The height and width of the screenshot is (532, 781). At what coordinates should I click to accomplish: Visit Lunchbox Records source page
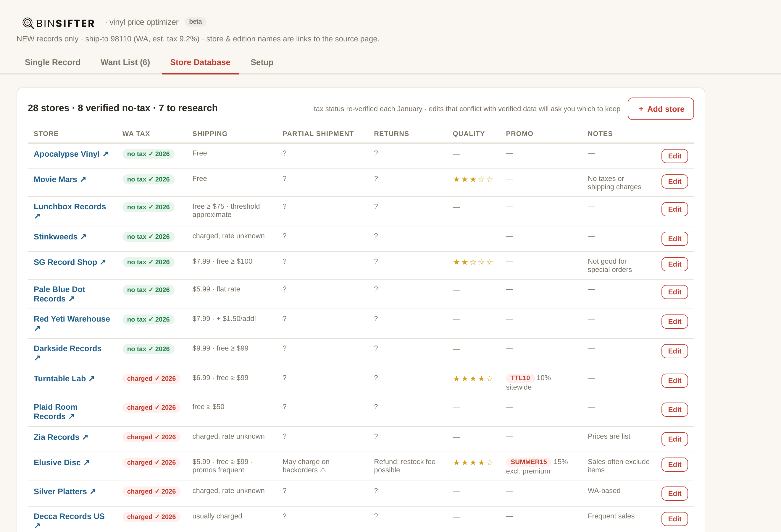point(70,211)
